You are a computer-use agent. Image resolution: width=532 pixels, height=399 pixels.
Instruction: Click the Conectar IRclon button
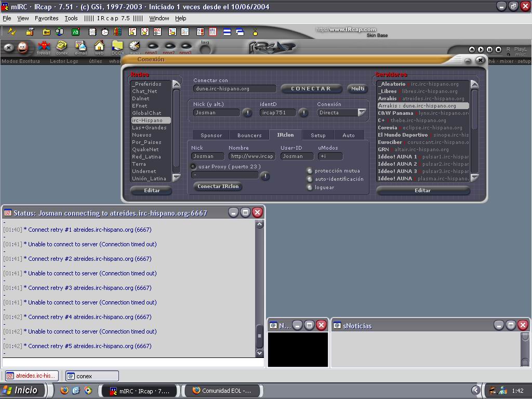[x=218, y=187]
